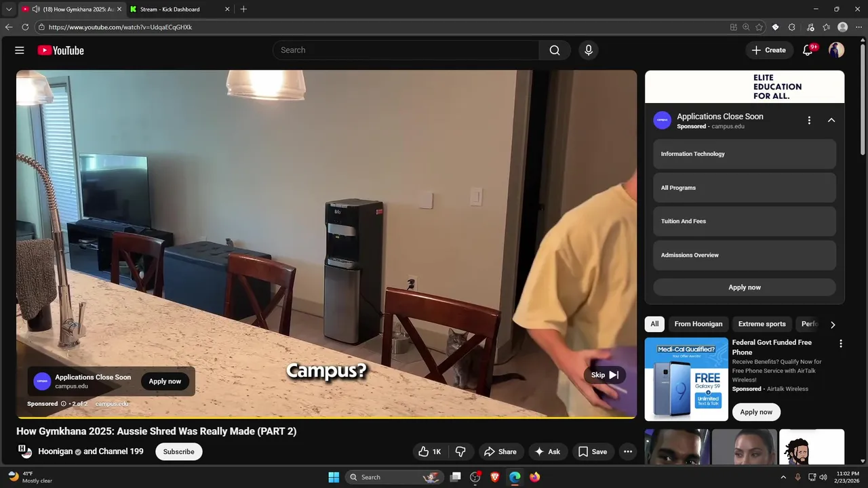Open Firefox from the taskbar
This screenshot has height=488, width=868.
click(x=535, y=477)
